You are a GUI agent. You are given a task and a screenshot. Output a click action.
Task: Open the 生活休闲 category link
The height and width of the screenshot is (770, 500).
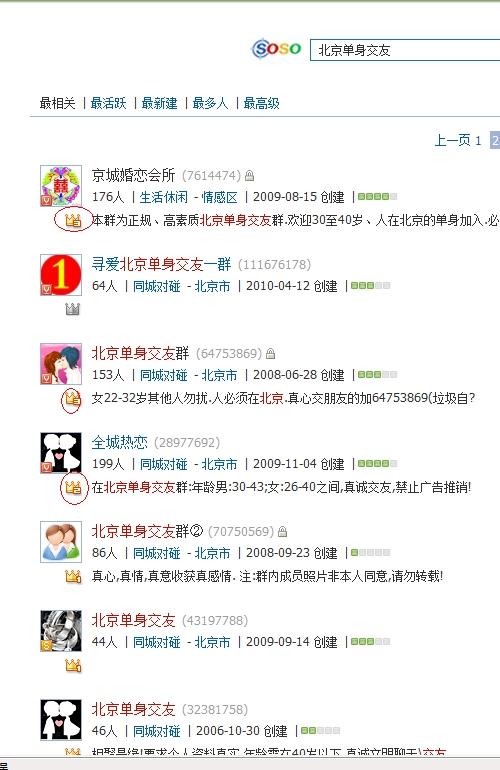click(164, 197)
